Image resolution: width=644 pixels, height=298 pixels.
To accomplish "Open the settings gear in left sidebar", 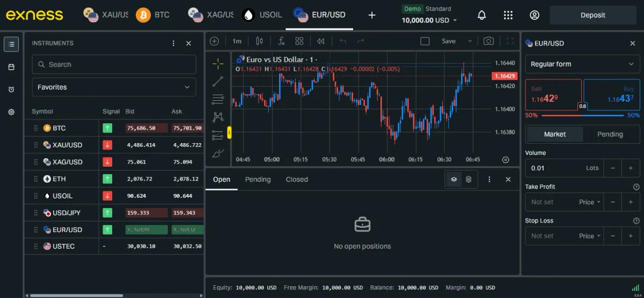I will pyautogui.click(x=11, y=112).
